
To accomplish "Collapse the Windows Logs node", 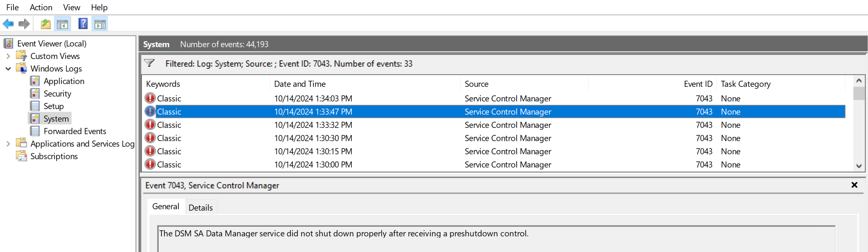I will [x=8, y=69].
